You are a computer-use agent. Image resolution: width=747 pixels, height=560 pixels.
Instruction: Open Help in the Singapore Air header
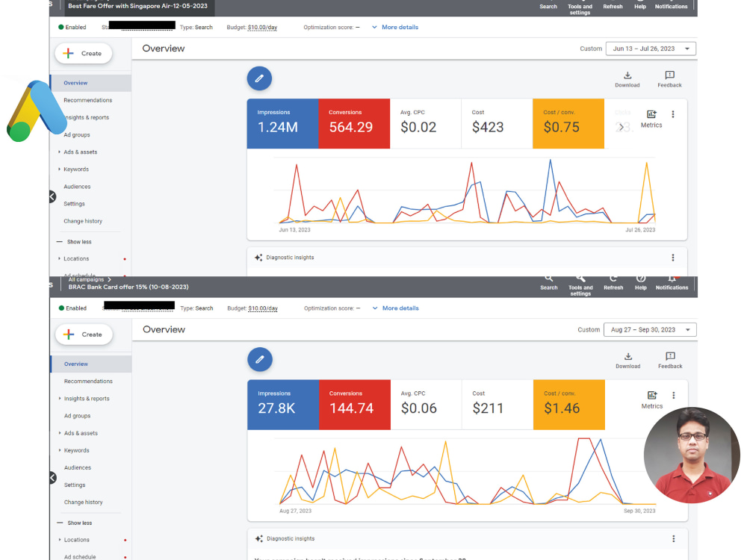[640, 6]
